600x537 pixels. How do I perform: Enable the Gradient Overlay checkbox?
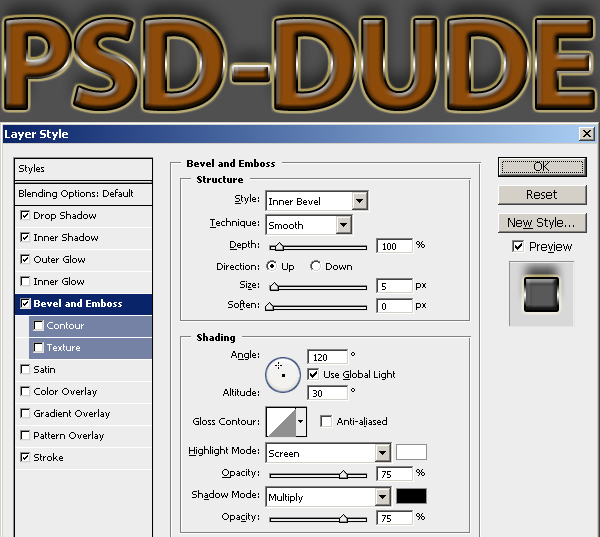click(25, 413)
